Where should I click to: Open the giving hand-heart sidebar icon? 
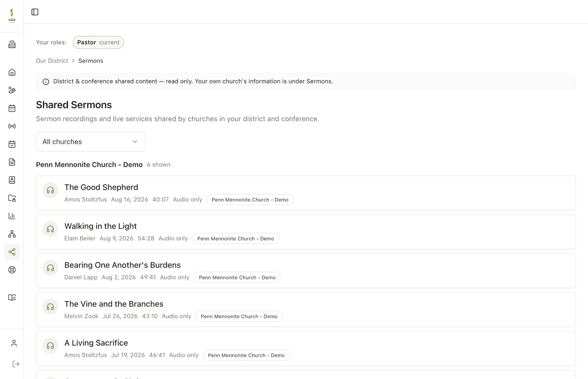coord(12,90)
